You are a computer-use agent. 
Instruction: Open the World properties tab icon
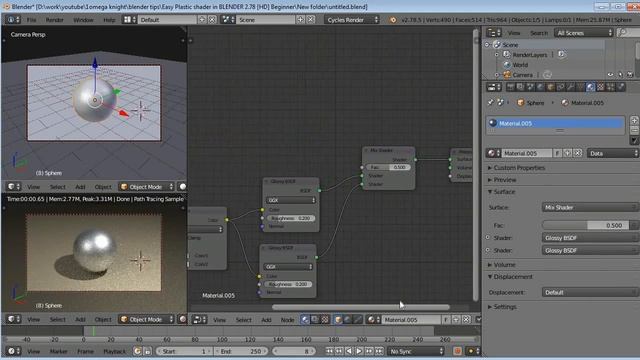(x=540, y=87)
